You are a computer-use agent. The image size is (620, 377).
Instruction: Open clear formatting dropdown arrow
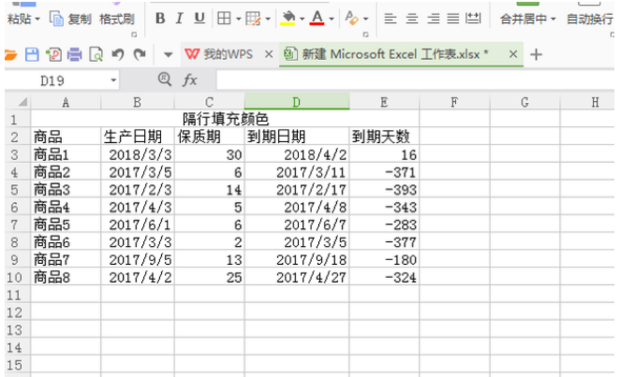pos(366,19)
